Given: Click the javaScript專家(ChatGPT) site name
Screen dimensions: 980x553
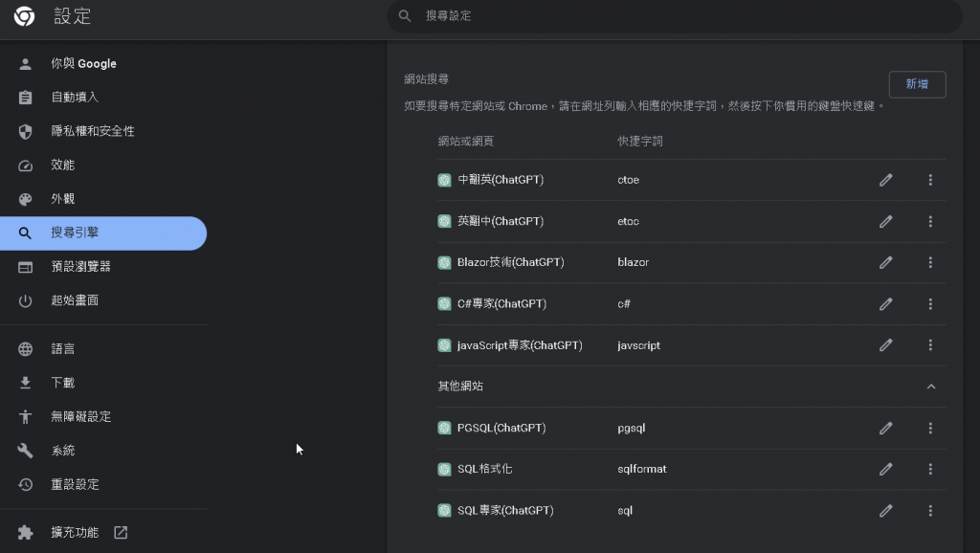Looking at the screenshot, I should pos(520,345).
